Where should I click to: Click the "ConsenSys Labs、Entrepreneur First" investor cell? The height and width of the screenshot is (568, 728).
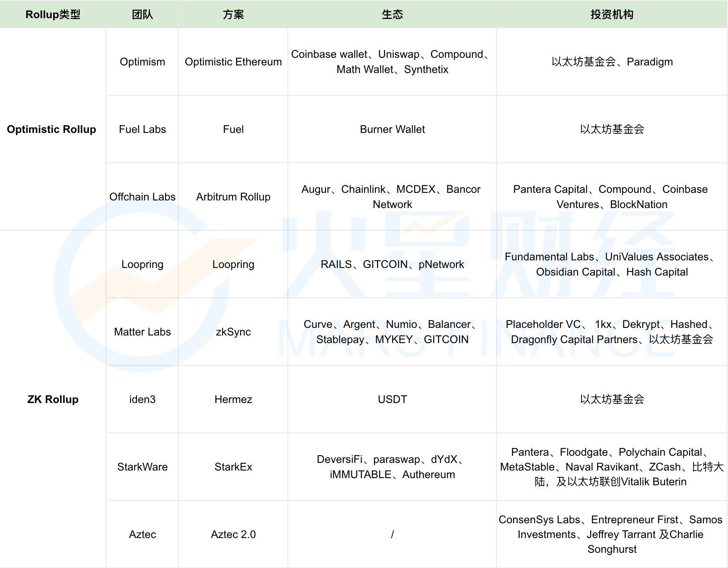pos(612,534)
